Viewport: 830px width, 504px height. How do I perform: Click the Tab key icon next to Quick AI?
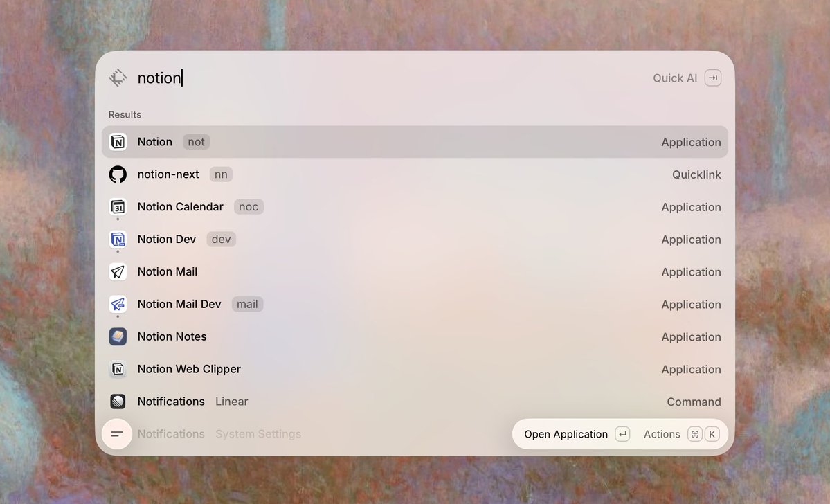click(x=713, y=78)
